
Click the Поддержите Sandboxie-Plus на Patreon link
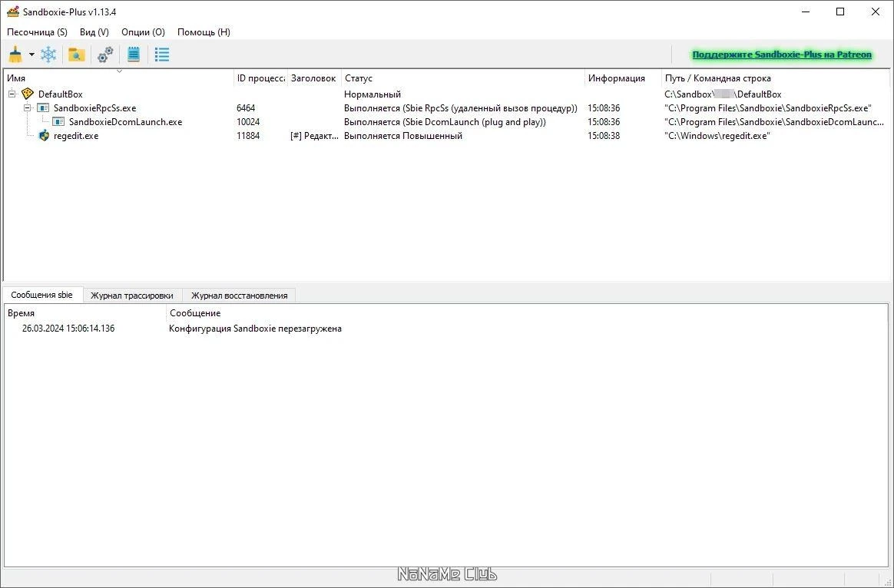pyautogui.click(x=782, y=55)
